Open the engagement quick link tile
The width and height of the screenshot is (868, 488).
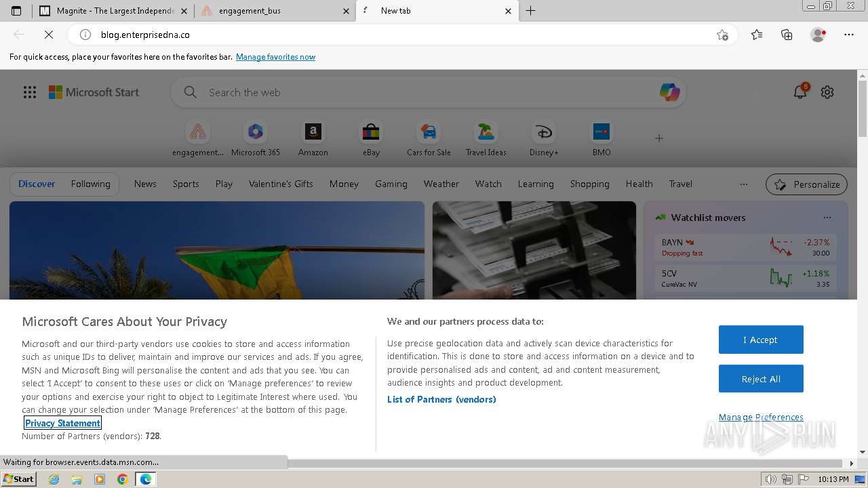pyautogui.click(x=198, y=138)
